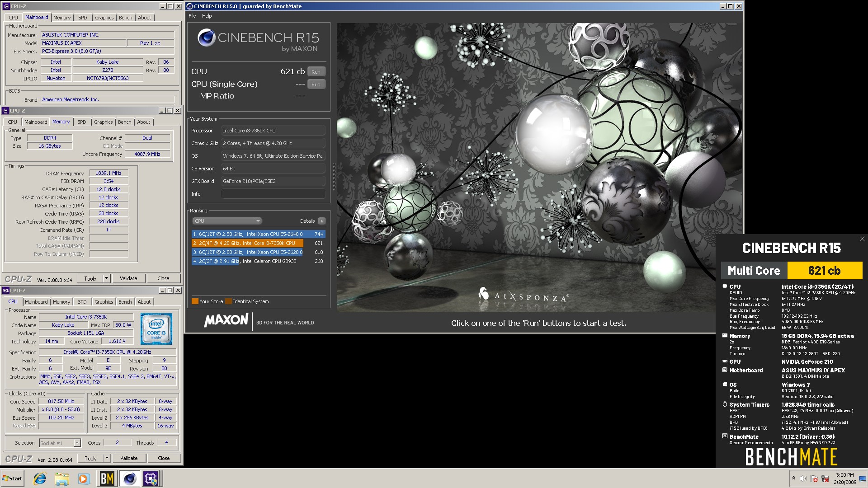Open SPD tab in top CPU-Z window
This screenshot has width=868, height=488.
tap(83, 18)
